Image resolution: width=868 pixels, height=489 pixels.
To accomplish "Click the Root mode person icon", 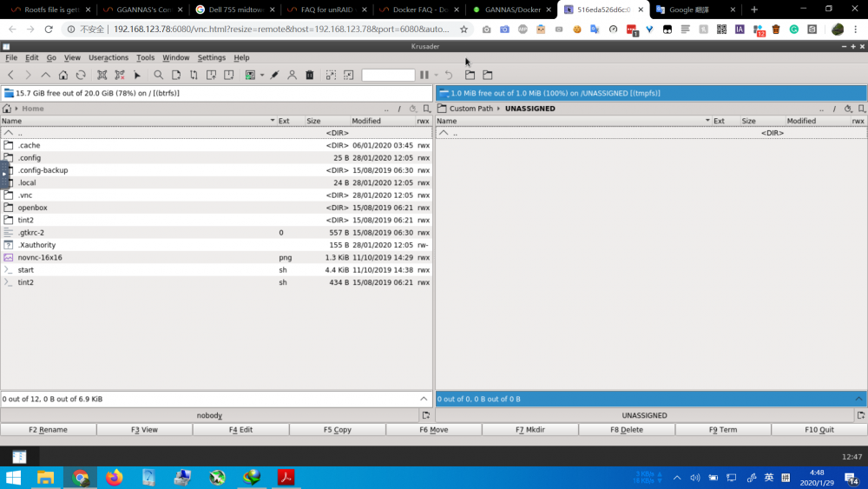I will point(292,75).
